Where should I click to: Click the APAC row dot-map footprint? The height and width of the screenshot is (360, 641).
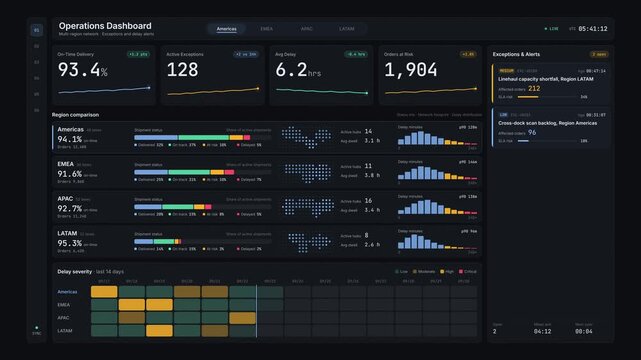tap(307, 208)
